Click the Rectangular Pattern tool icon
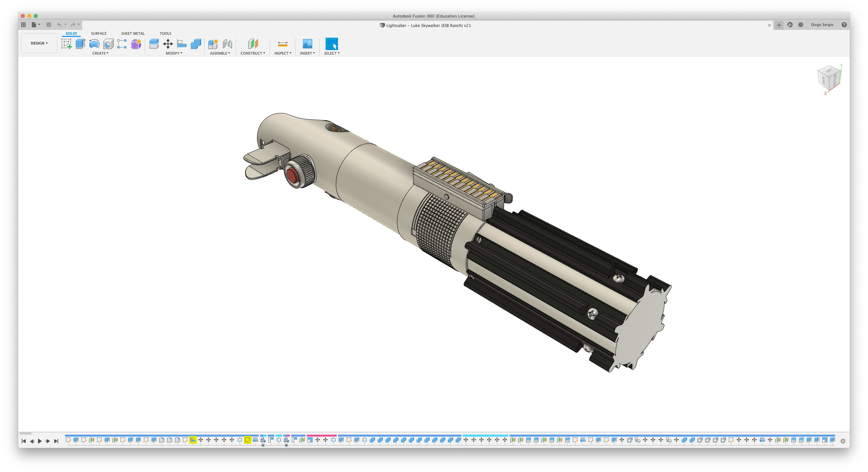Image resolution: width=868 pixels, height=472 pixels. click(122, 44)
